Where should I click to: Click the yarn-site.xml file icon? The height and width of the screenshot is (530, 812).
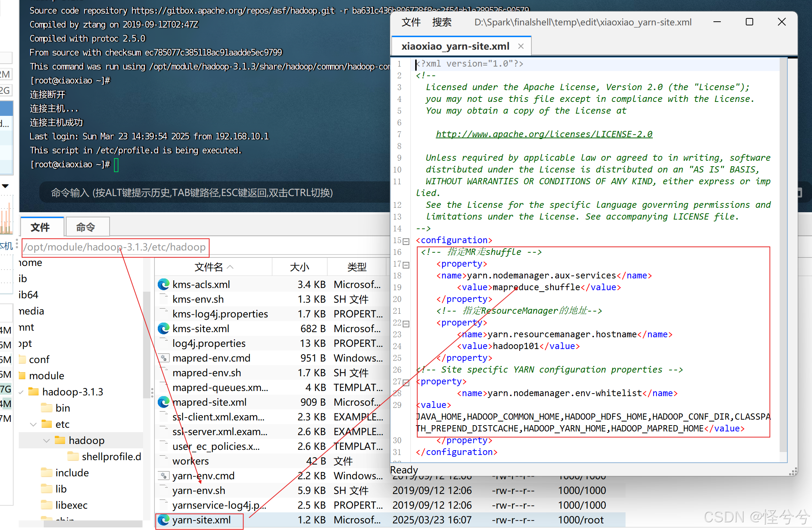pyautogui.click(x=163, y=520)
